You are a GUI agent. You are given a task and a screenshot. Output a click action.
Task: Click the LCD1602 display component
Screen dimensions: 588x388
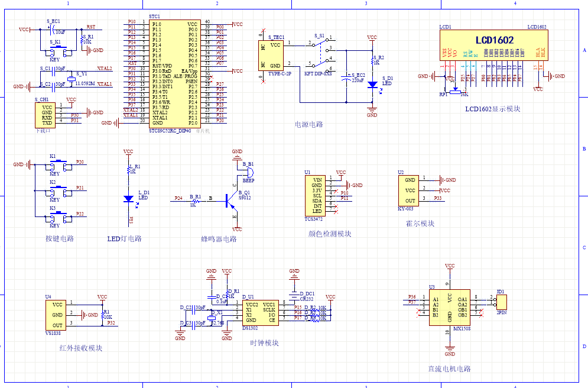click(494, 45)
